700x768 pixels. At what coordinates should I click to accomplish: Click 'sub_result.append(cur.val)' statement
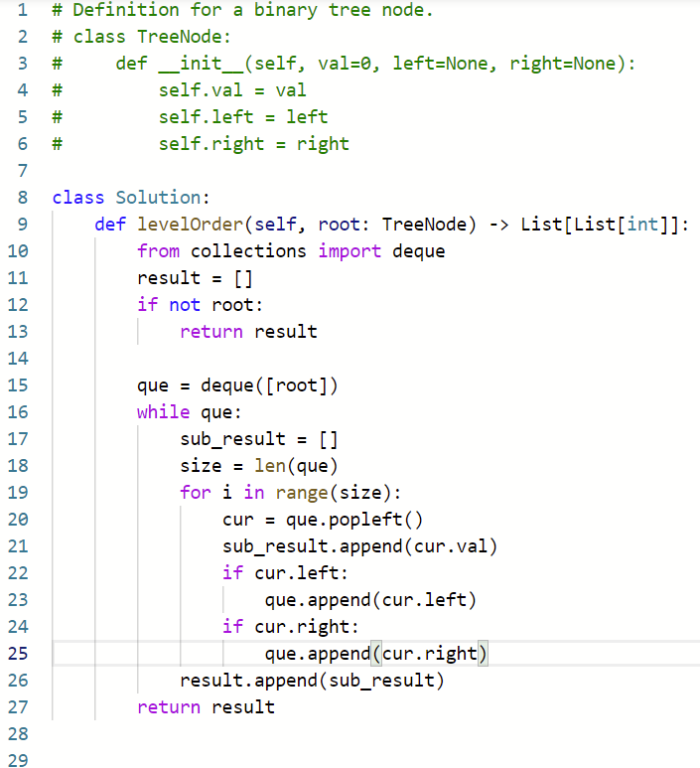point(359,546)
